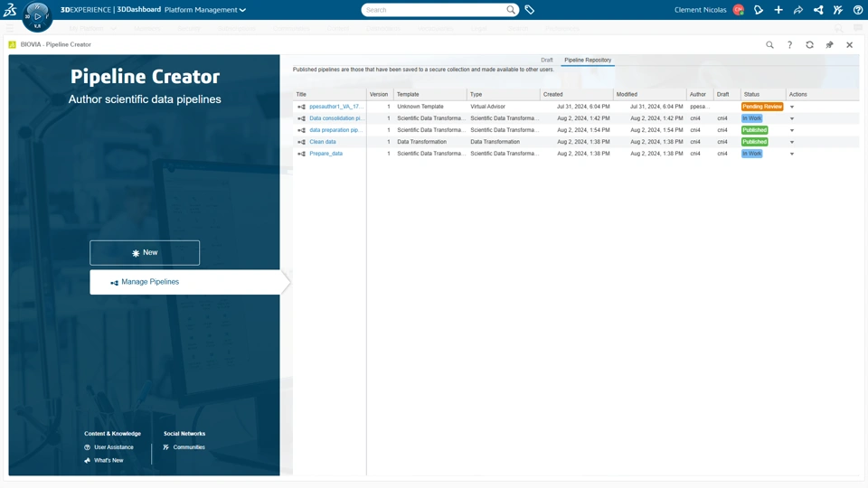Click the New pipeline button
This screenshot has height=488, width=868.
pos(145,253)
